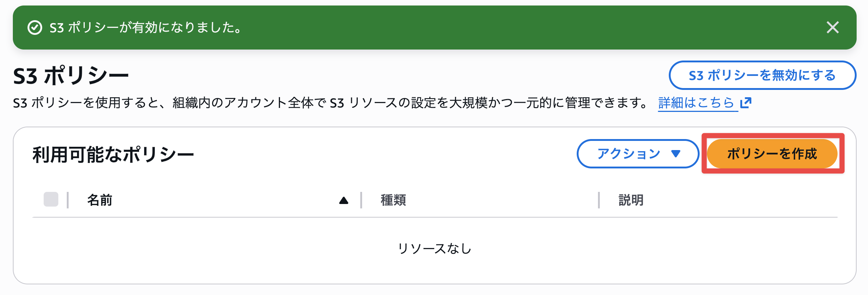
Task: Click the アクション dropdown triangle
Action: coord(675,154)
